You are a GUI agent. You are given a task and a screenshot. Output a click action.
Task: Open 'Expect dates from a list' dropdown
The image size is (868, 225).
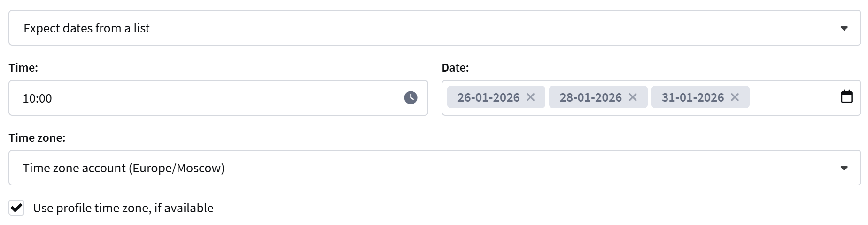click(x=423, y=28)
